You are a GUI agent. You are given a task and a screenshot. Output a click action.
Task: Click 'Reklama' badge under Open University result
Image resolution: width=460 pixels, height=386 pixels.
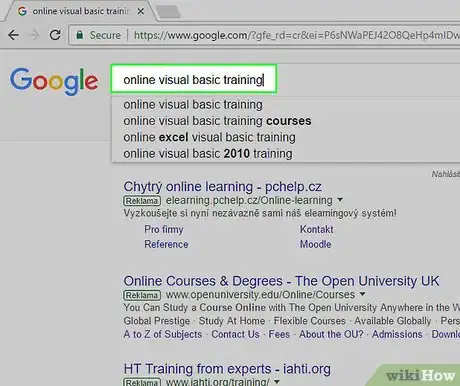[142, 295]
